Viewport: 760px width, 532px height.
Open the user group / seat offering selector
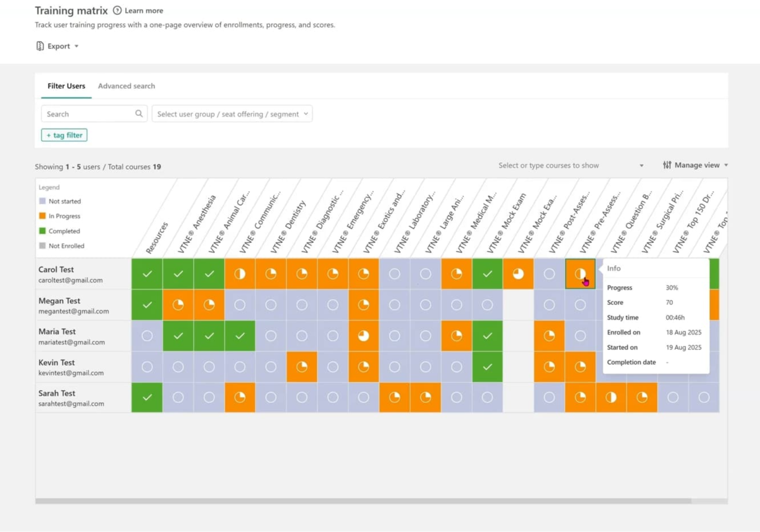pos(232,113)
